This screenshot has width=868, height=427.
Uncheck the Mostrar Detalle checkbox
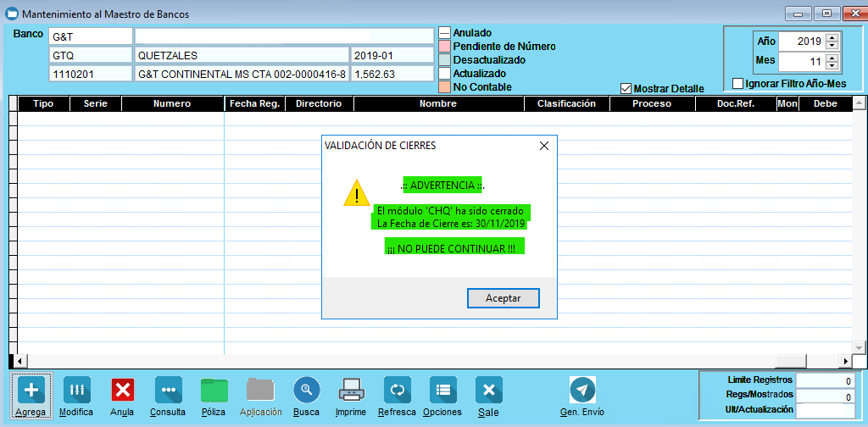[626, 88]
